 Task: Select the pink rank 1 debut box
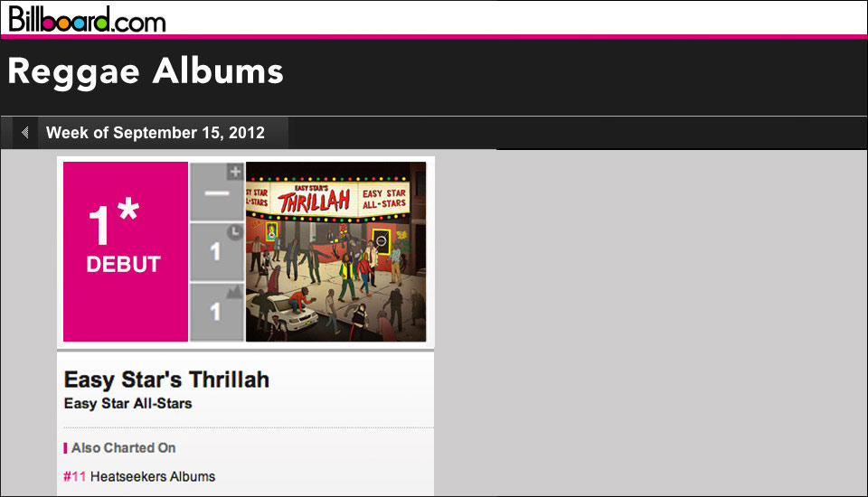click(x=126, y=252)
